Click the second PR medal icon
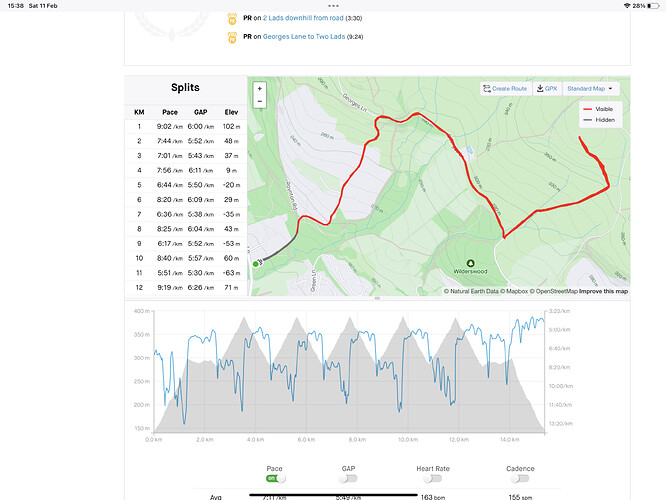The width and height of the screenshot is (666, 500). click(232, 37)
